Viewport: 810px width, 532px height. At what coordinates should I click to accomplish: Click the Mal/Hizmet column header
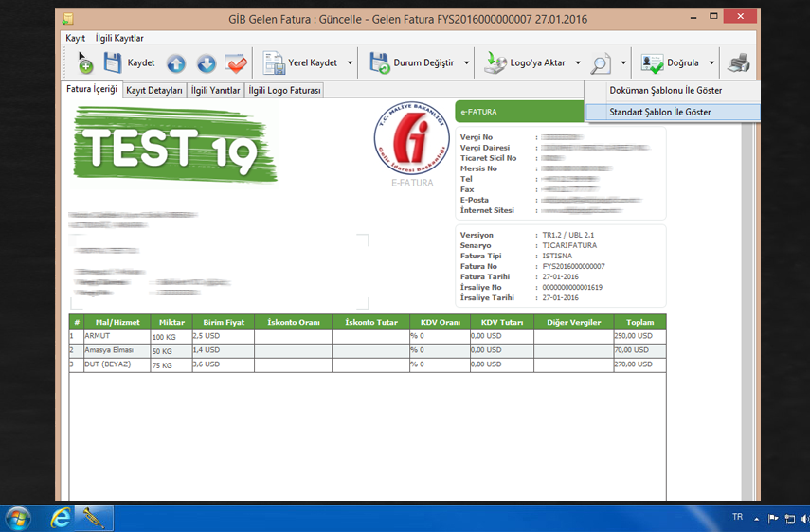point(117,322)
